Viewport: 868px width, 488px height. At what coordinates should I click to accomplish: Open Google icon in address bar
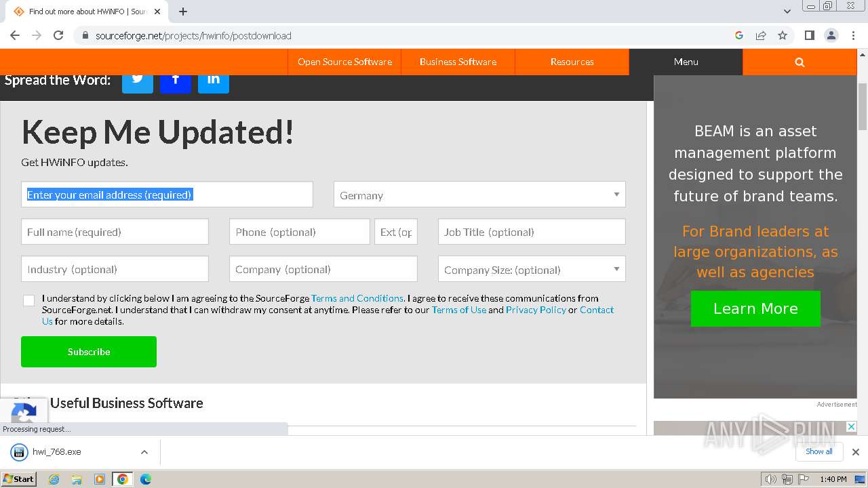(739, 35)
